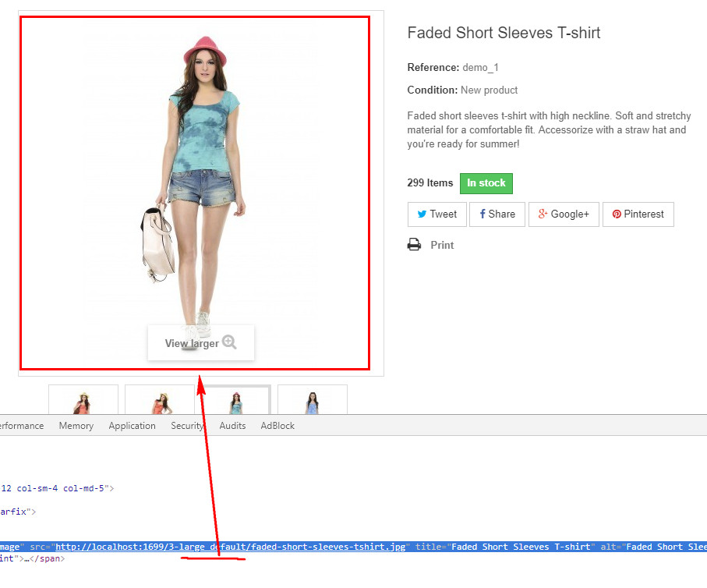This screenshot has height=588, width=707.
Task: Click the product description paragraph
Action: (549, 130)
